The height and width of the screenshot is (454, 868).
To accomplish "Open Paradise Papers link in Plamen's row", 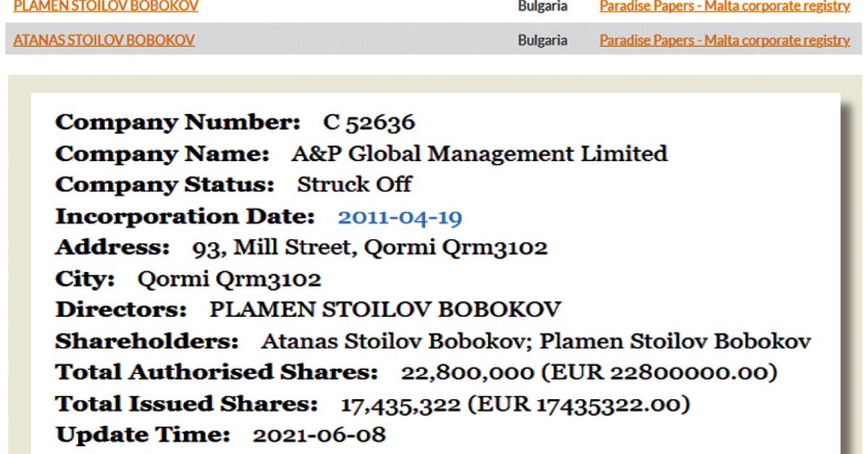I will 724,7.
